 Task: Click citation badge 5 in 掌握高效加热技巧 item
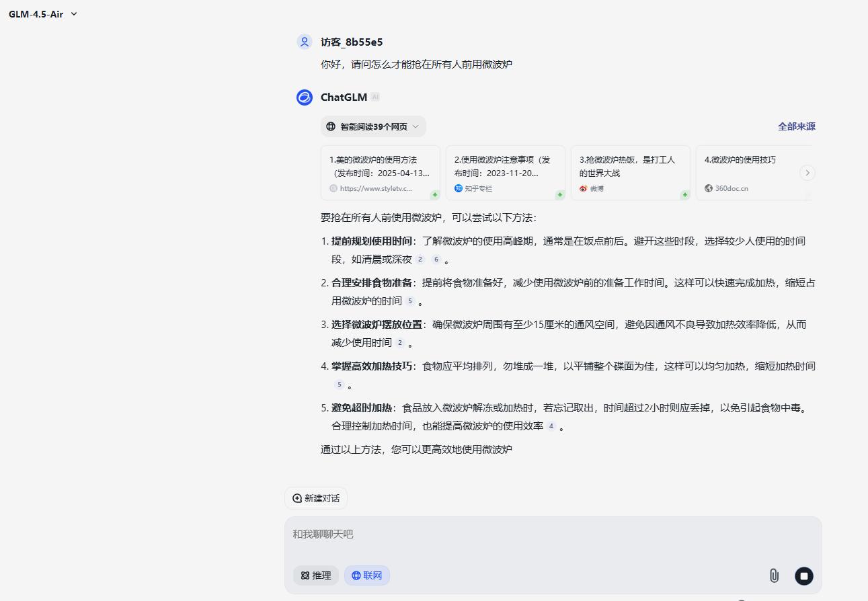click(x=340, y=385)
